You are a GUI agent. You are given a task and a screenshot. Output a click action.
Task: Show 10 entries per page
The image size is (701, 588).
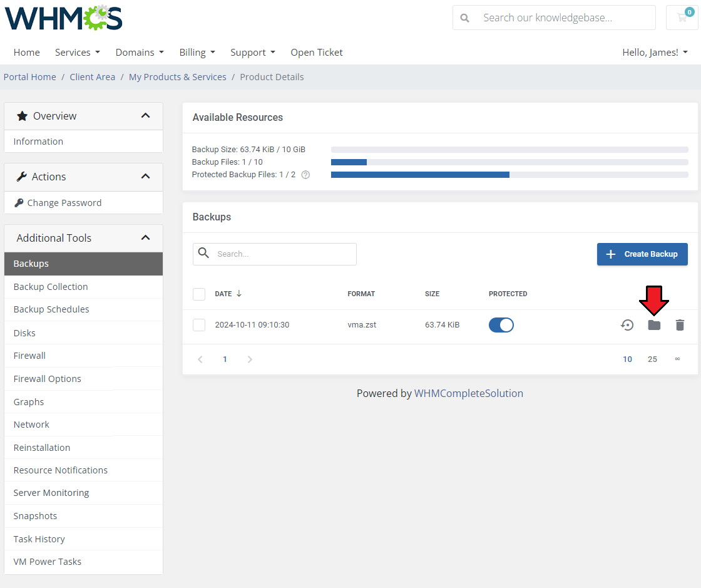627,359
